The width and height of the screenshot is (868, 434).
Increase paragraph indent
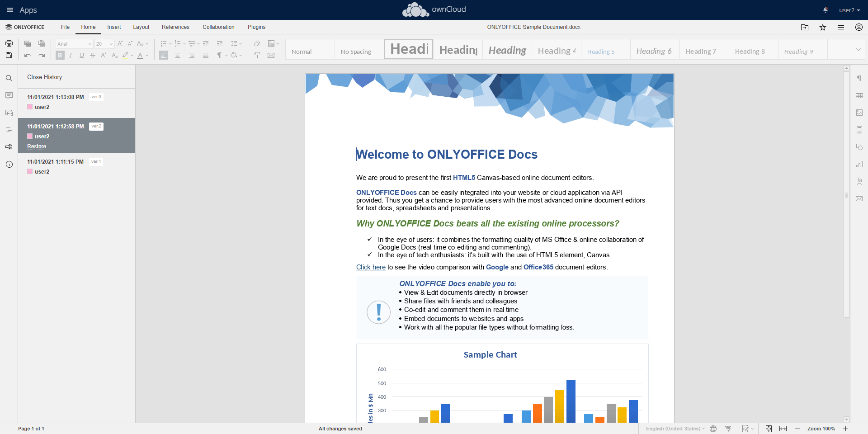pyautogui.click(x=220, y=43)
